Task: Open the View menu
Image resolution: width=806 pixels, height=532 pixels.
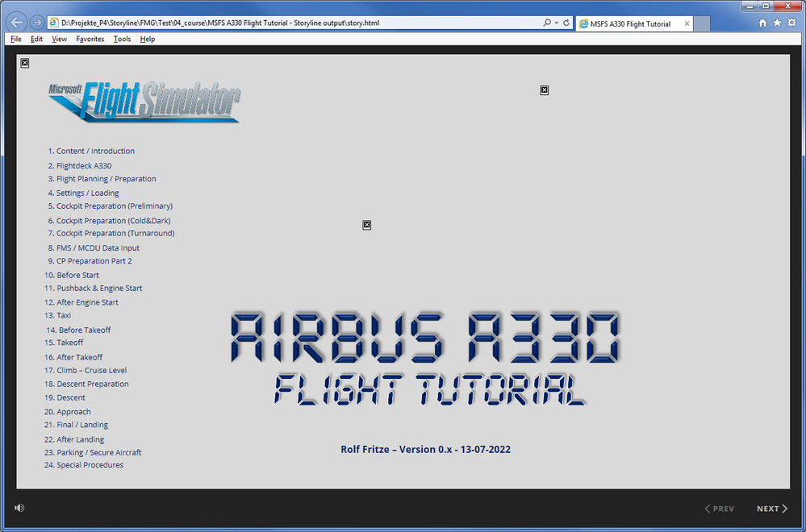Action: pos(59,39)
